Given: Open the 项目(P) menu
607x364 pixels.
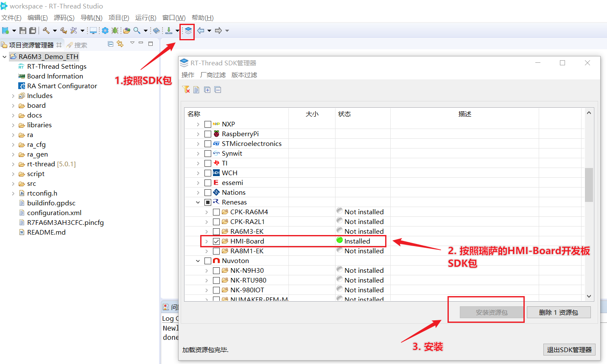Looking at the screenshot, I should tap(119, 17).
